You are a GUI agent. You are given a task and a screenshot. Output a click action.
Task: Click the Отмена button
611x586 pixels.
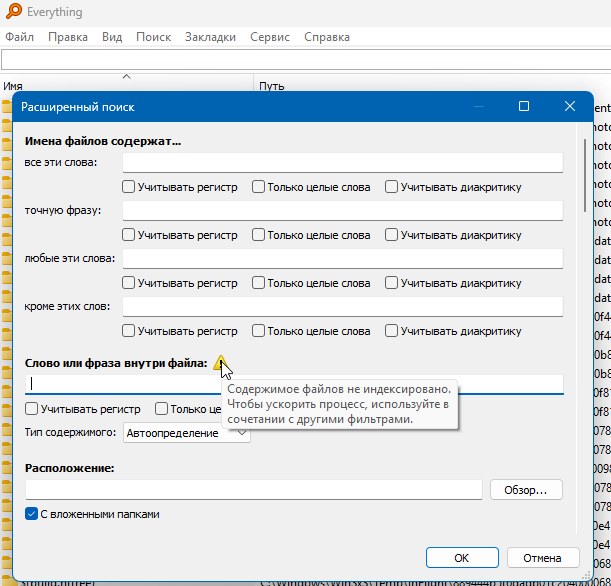[x=543, y=558]
